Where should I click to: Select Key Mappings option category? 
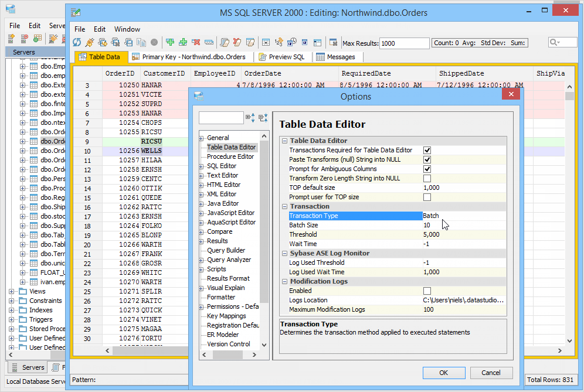point(226,316)
